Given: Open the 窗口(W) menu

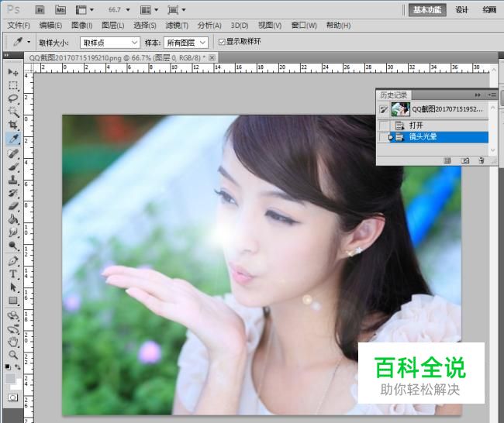Looking at the screenshot, I should click(304, 26).
